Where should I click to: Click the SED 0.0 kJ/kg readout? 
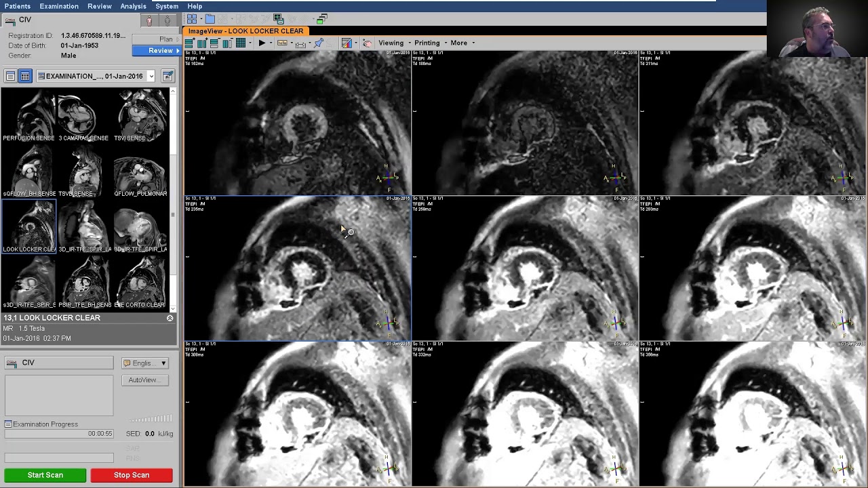point(149,434)
